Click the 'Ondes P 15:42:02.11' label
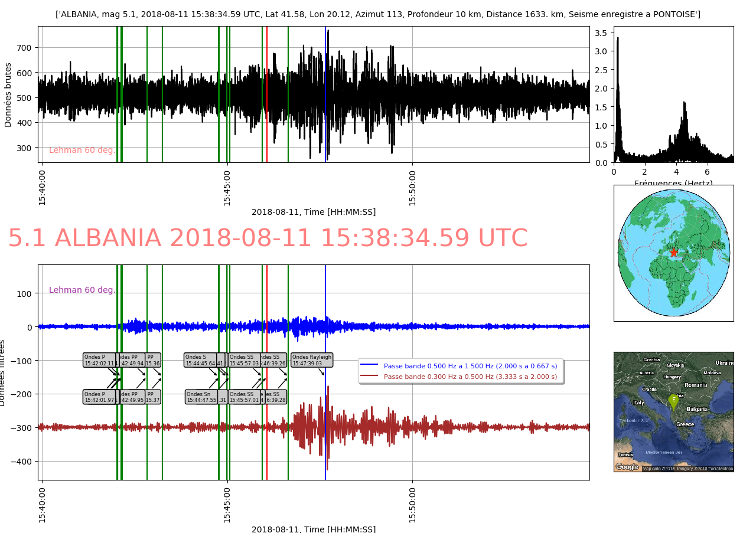The width and height of the screenshot is (756, 533). point(99,360)
